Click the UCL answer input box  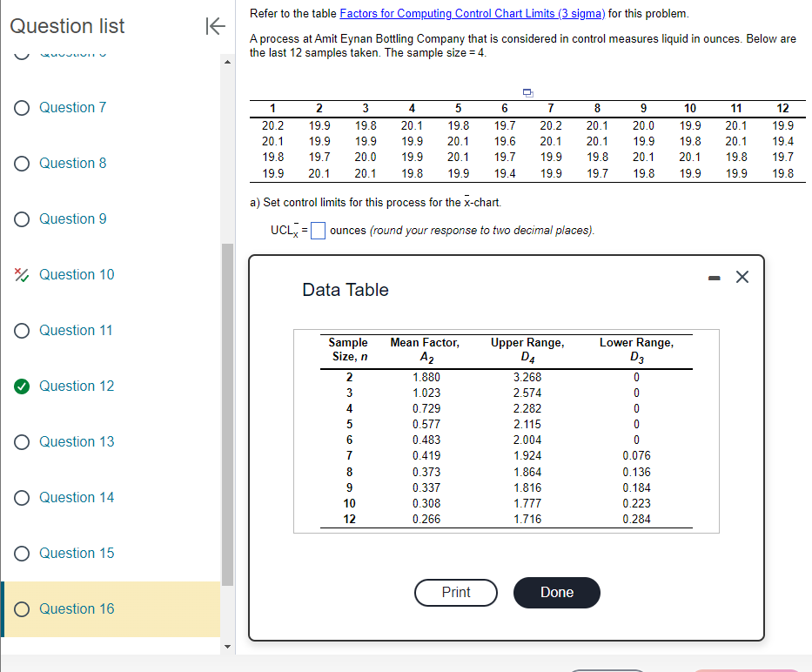[x=317, y=230]
